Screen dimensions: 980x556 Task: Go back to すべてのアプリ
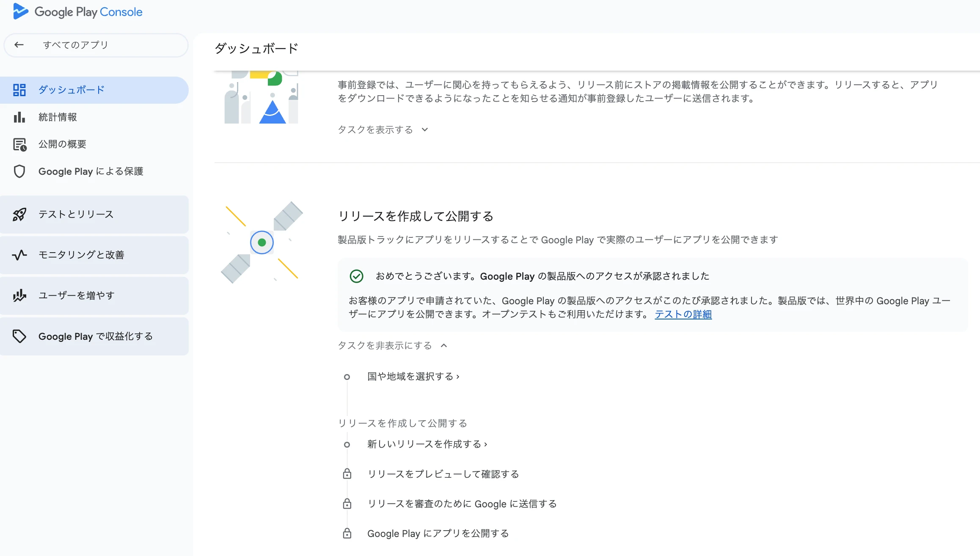point(96,45)
